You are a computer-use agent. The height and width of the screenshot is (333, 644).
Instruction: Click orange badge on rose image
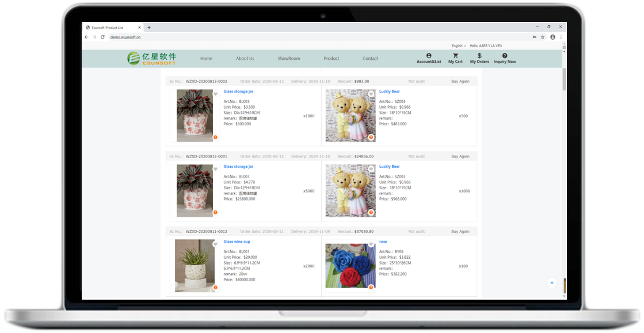(x=371, y=288)
